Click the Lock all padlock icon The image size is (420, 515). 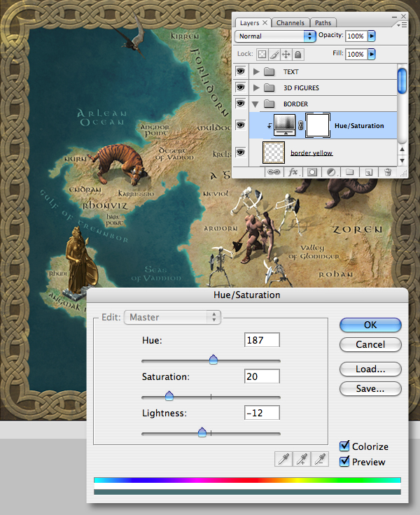pyautogui.click(x=298, y=54)
